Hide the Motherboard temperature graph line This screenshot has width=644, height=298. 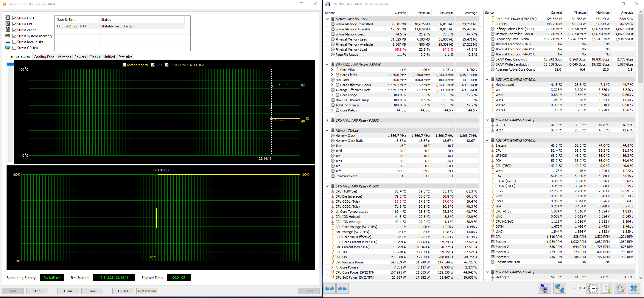[125, 65]
